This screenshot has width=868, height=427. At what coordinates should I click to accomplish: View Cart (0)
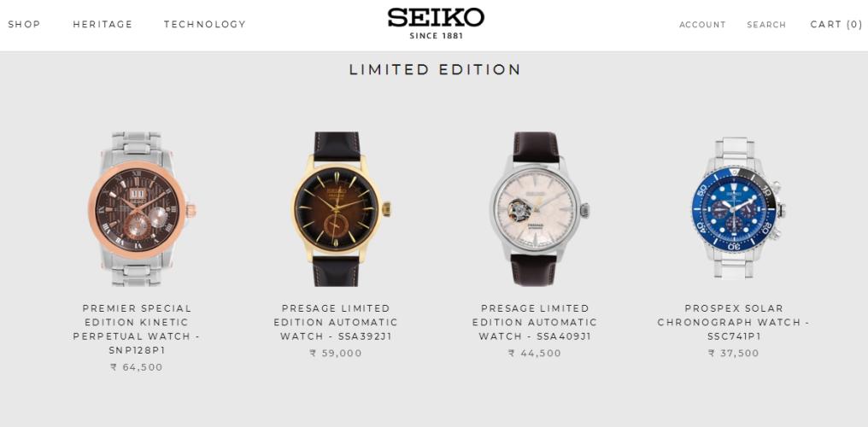tap(836, 24)
